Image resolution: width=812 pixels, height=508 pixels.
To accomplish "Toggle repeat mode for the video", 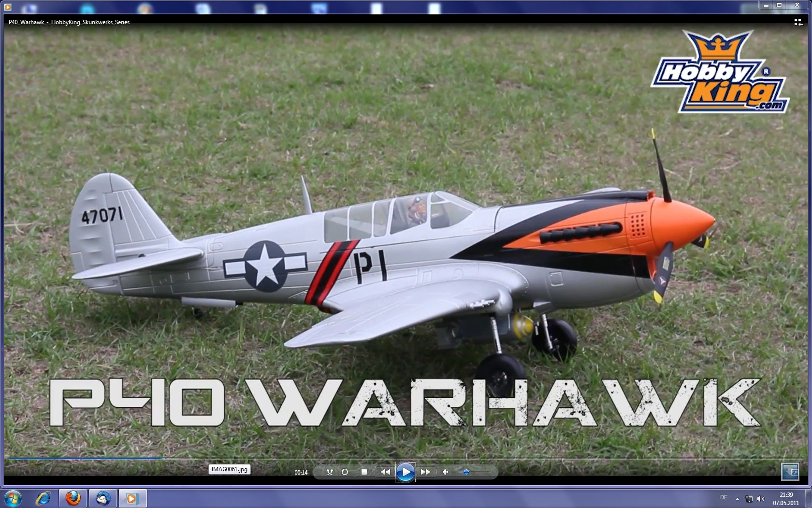I will [345, 471].
